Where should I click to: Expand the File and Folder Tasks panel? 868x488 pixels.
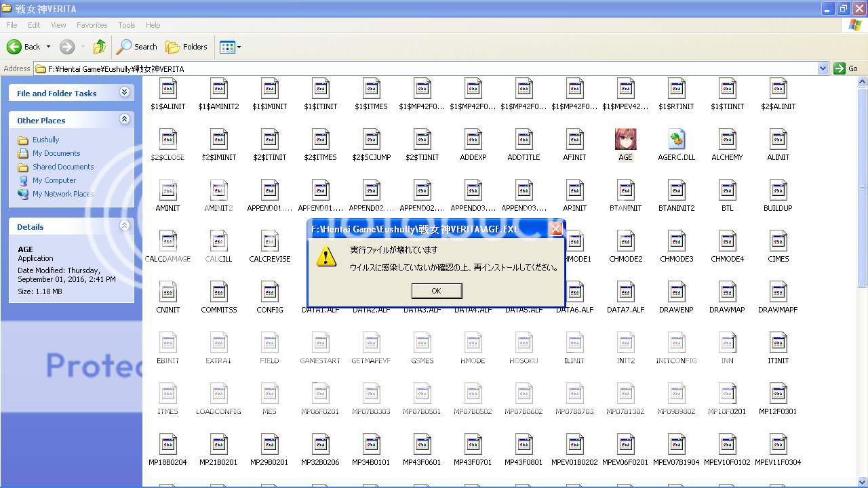[124, 92]
